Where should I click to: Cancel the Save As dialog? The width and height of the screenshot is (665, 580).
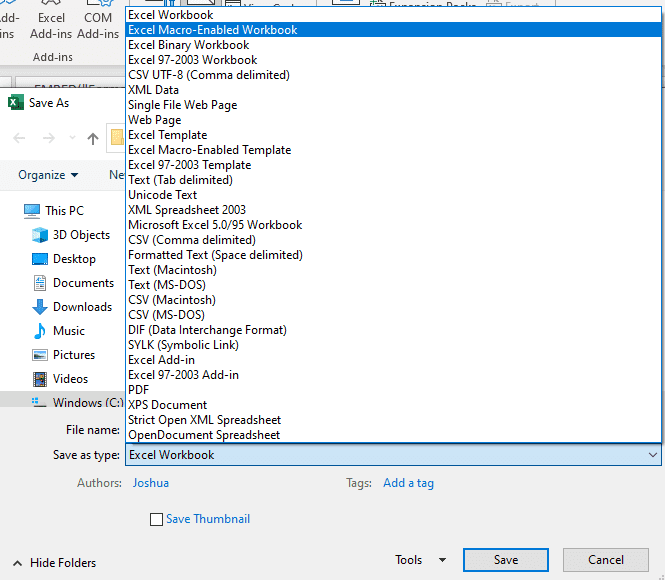coord(605,560)
